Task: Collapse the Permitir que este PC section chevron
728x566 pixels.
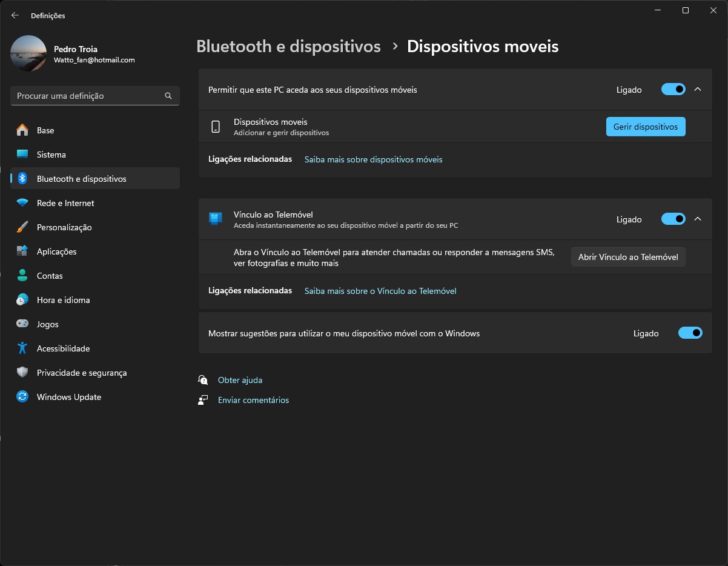Action: point(698,90)
